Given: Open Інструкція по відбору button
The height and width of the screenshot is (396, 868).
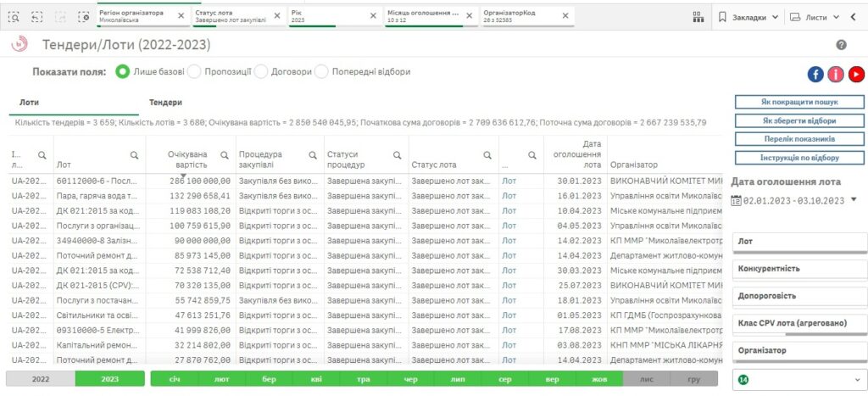Looking at the screenshot, I should [x=799, y=157].
